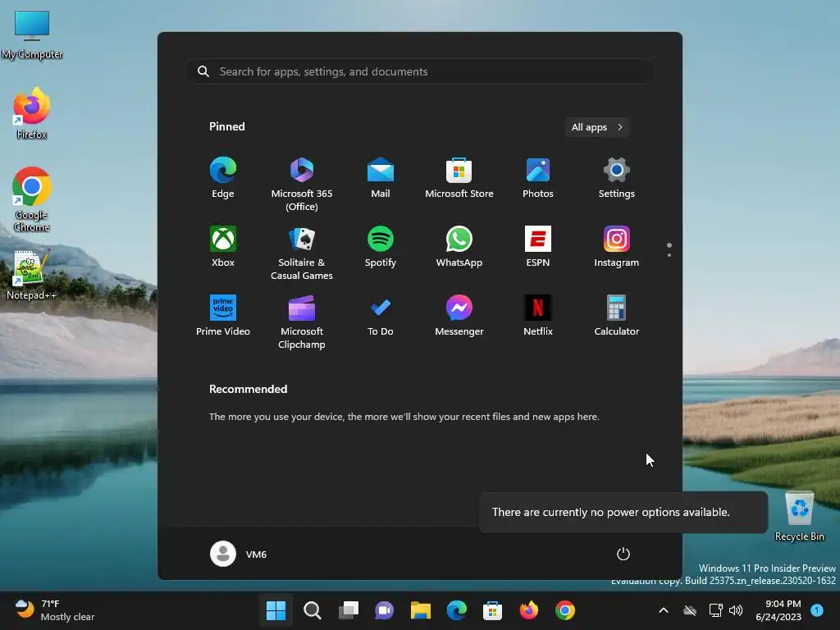840x630 pixels.
Task: Open the volume control tray icon
Action: (x=736, y=610)
